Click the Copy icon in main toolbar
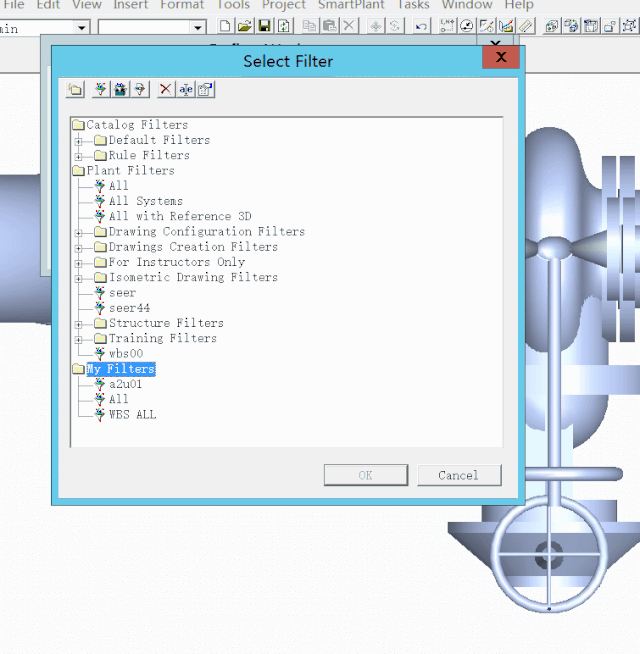The width and height of the screenshot is (640, 654). tap(309, 26)
